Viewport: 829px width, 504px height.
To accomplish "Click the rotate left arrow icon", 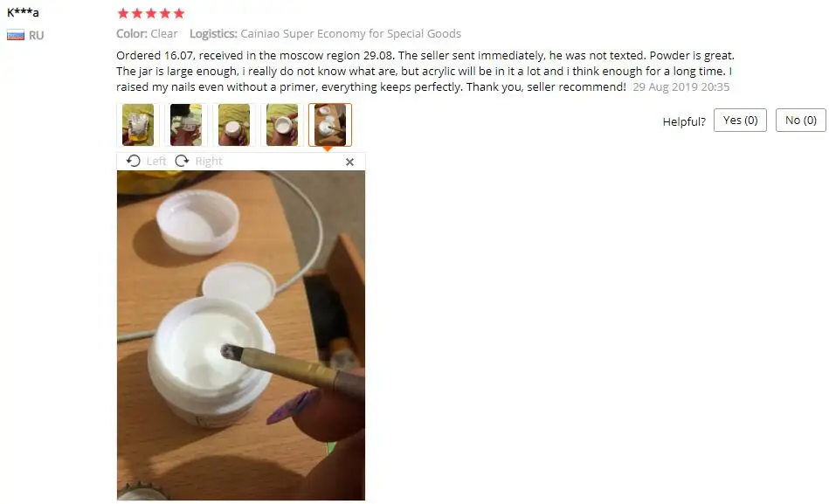I will 134,161.
